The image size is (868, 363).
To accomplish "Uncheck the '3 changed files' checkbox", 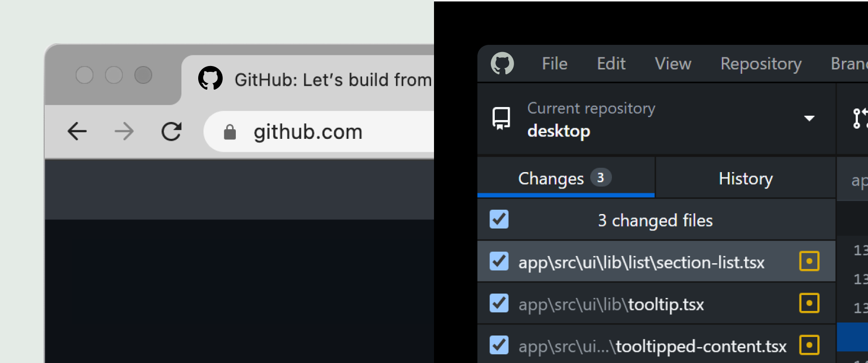I will (499, 219).
